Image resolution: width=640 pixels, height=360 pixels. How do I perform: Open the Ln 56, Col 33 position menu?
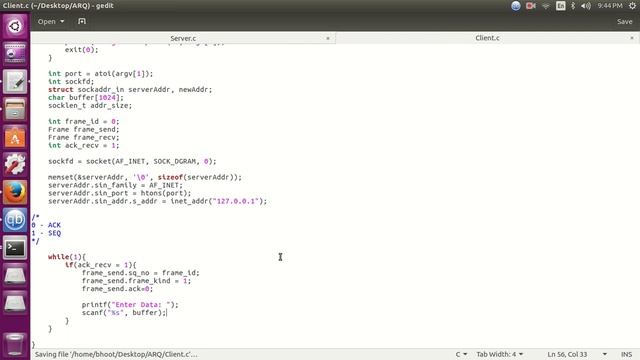576,354
